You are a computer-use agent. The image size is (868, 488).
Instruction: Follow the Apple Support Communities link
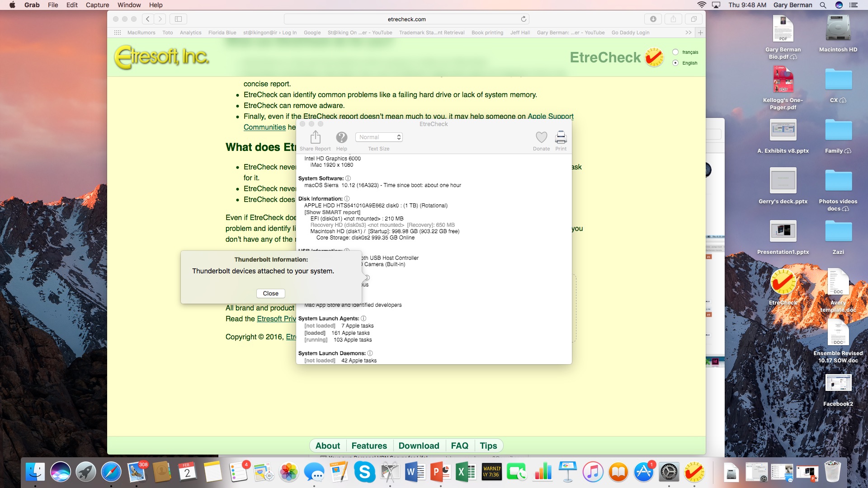click(550, 117)
